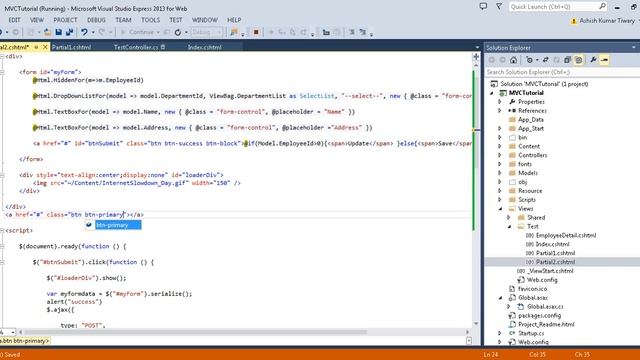Open the VIEW menu
The width and height of the screenshot is (640, 360).
(x=37, y=20)
